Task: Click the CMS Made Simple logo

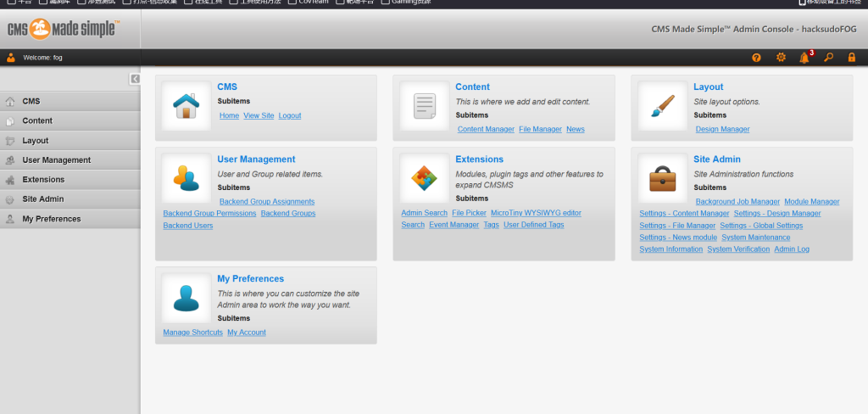Action: [x=64, y=29]
